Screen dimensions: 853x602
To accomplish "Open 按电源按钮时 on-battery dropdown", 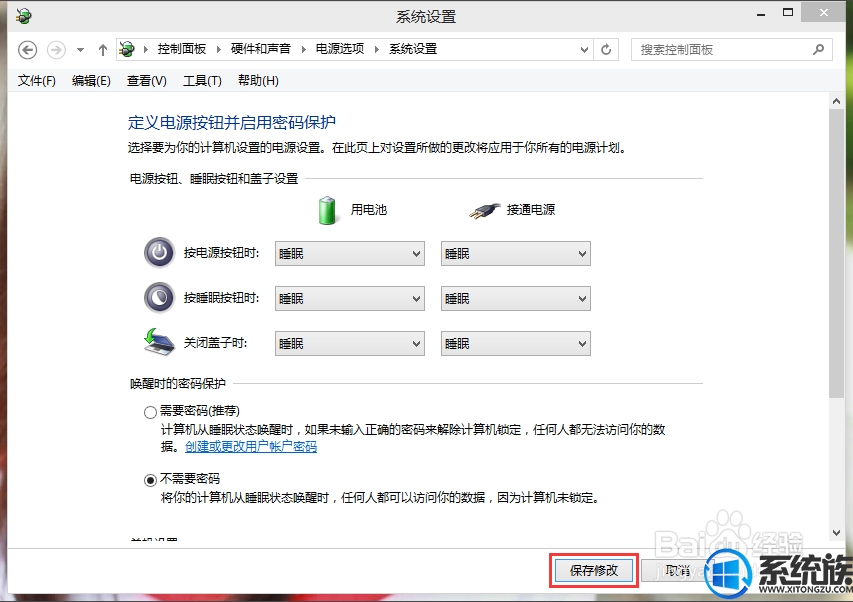I will point(350,254).
